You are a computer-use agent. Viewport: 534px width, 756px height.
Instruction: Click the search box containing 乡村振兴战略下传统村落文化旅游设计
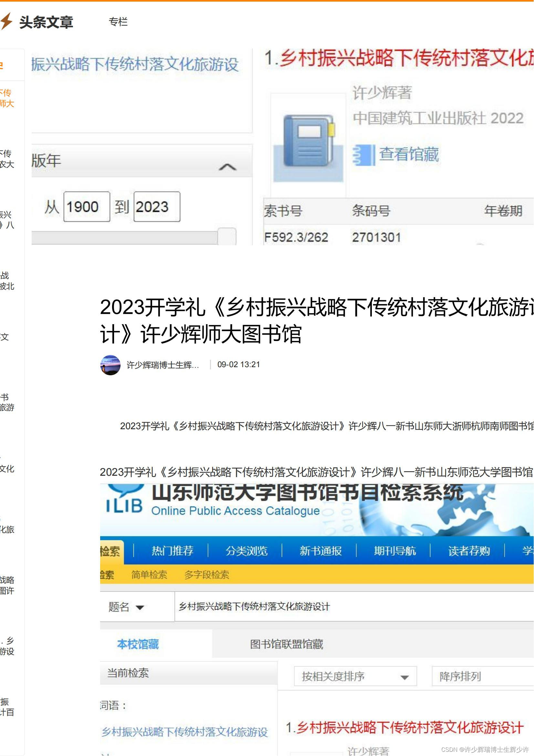pyautogui.click(x=354, y=606)
